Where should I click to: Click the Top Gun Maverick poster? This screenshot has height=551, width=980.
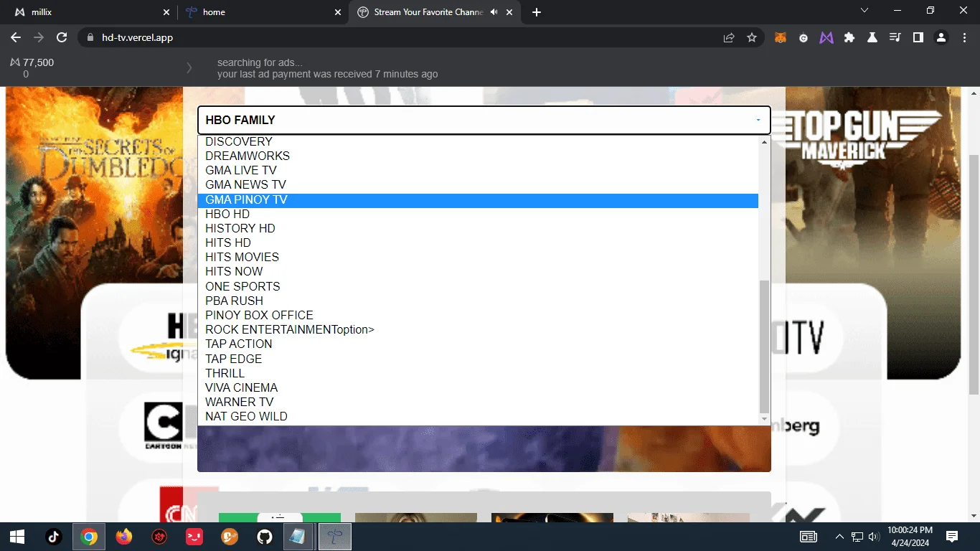pyautogui.click(x=874, y=233)
